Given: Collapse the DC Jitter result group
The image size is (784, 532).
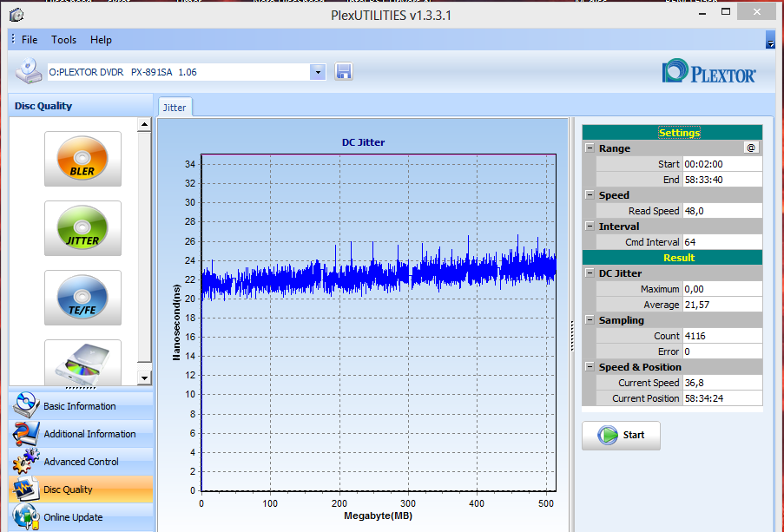Looking at the screenshot, I should [590, 273].
